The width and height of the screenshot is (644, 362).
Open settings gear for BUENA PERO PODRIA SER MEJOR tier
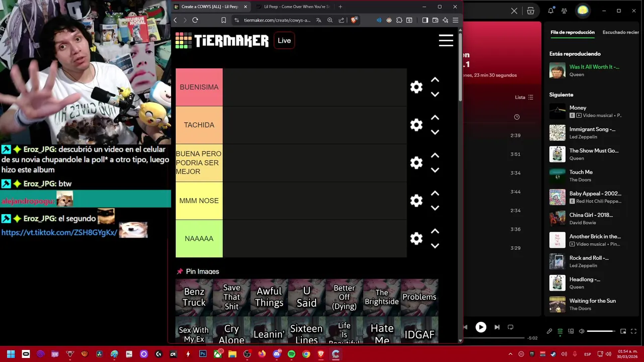click(416, 163)
